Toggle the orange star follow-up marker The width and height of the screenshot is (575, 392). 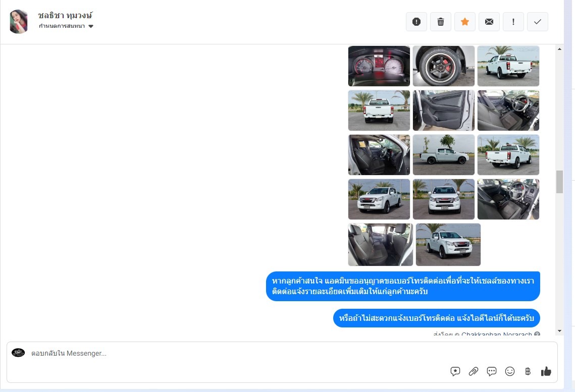[x=464, y=22]
